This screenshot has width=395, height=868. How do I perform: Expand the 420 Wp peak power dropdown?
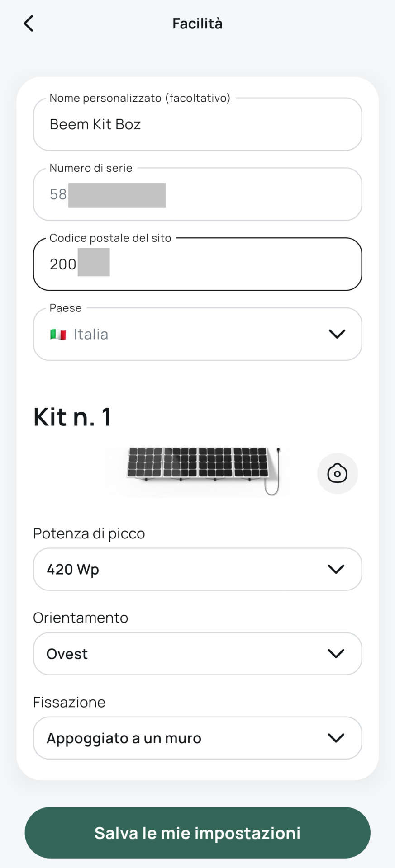point(197,569)
